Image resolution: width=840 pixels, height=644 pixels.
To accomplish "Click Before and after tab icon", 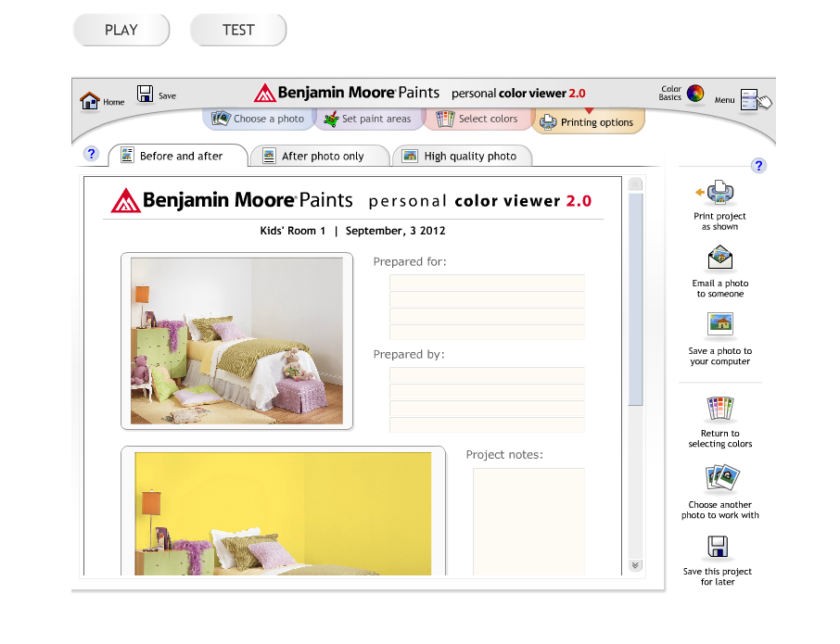I will tap(127, 155).
